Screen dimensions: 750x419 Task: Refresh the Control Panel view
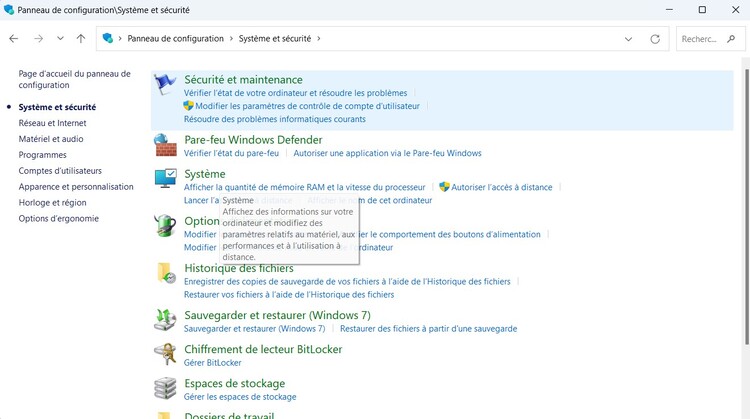tap(655, 39)
